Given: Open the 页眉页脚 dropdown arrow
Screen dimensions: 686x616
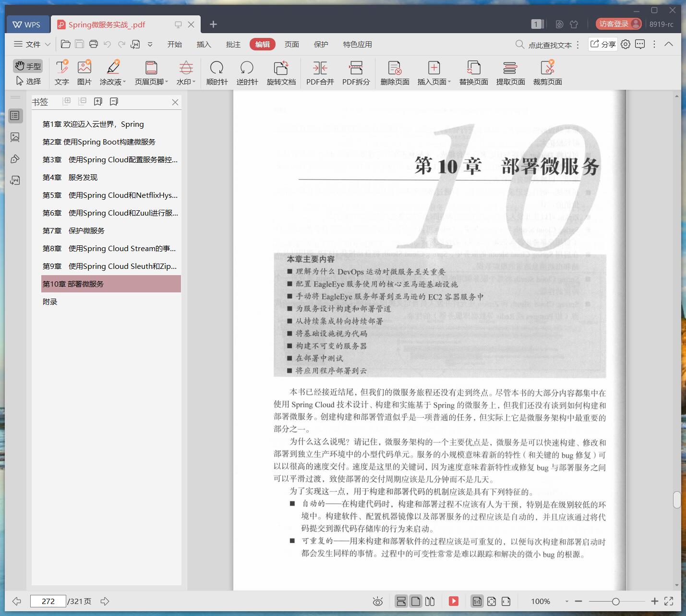Looking at the screenshot, I should pyautogui.click(x=167, y=82).
